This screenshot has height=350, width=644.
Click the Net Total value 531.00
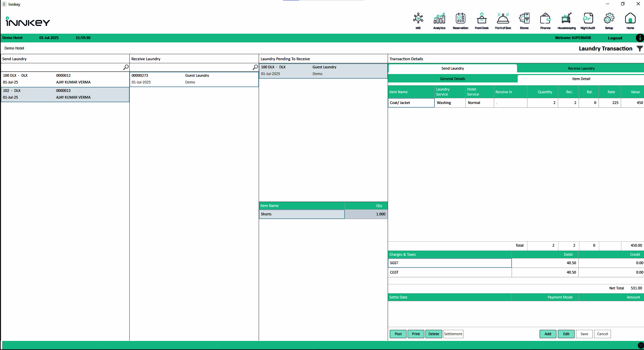pos(636,288)
